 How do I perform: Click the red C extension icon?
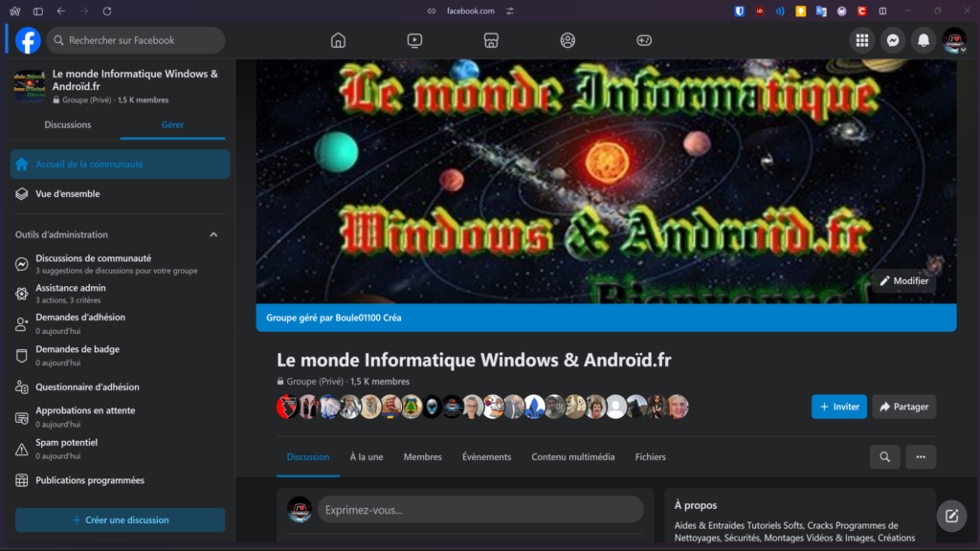862,11
